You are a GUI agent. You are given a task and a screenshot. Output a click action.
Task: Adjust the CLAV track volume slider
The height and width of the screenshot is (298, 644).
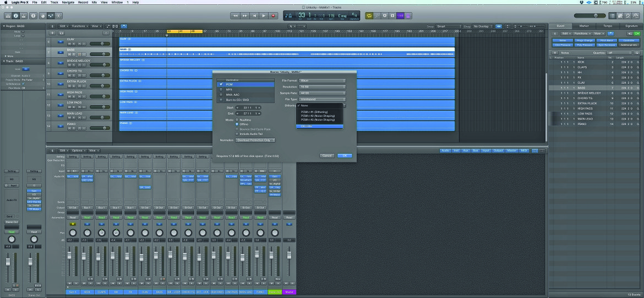(x=100, y=44)
